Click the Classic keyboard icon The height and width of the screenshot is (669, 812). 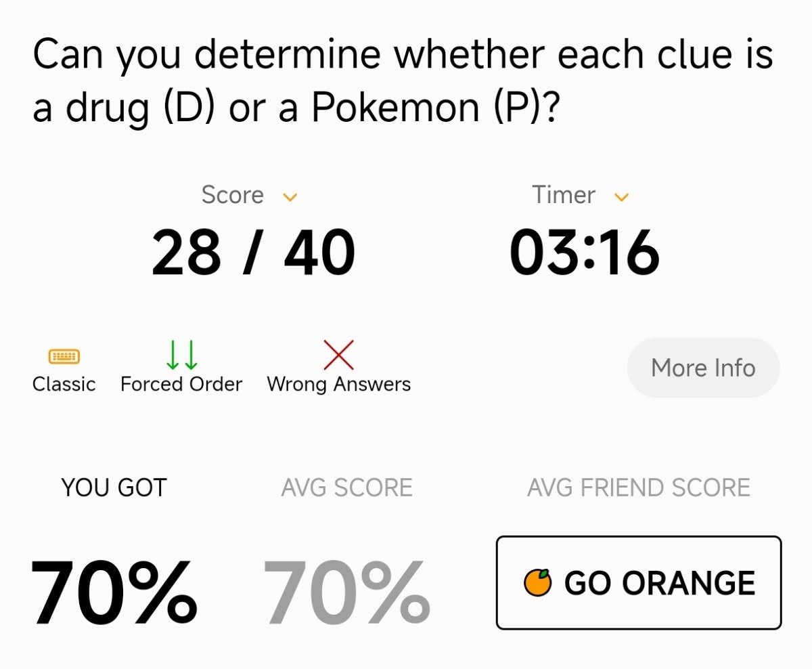click(x=64, y=356)
